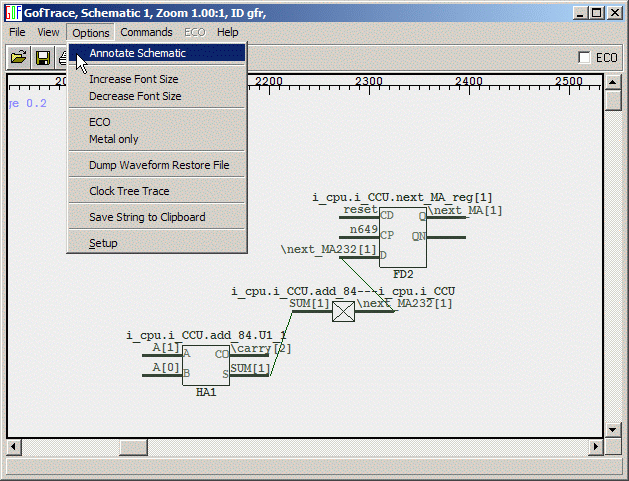The height and width of the screenshot is (481, 629).
Task: Choose Save String to Clipboard
Action: click(147, 217)
